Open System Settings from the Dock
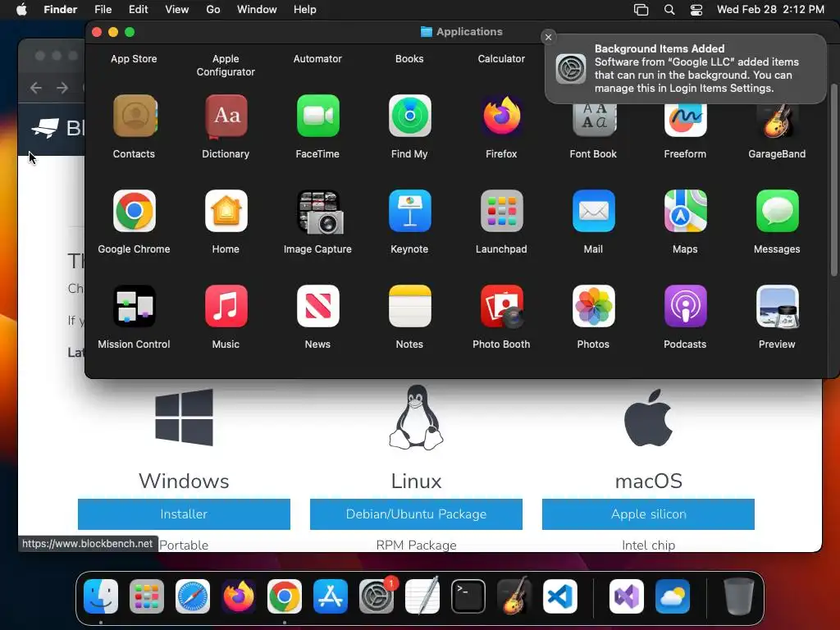This screenshot has height=630, width=840. coord(377,596)
